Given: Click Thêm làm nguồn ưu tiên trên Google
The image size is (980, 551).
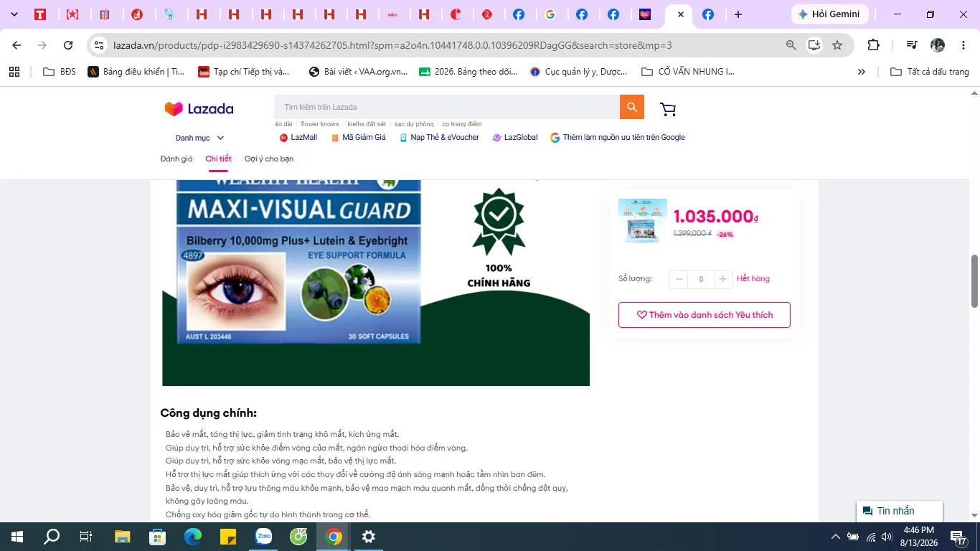Looking at the screenshot, I should pyautogui.click(x=618, y=138).
